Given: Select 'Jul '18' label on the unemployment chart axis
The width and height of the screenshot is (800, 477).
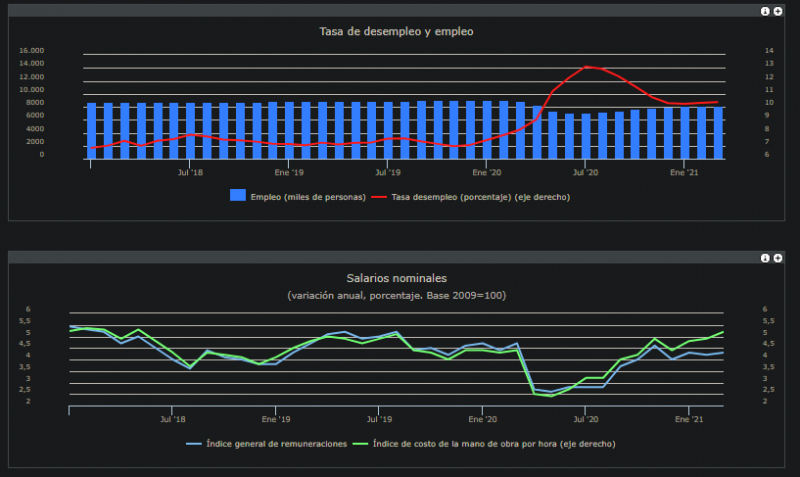Looking at the screenshot, I should tap(190, 172).
